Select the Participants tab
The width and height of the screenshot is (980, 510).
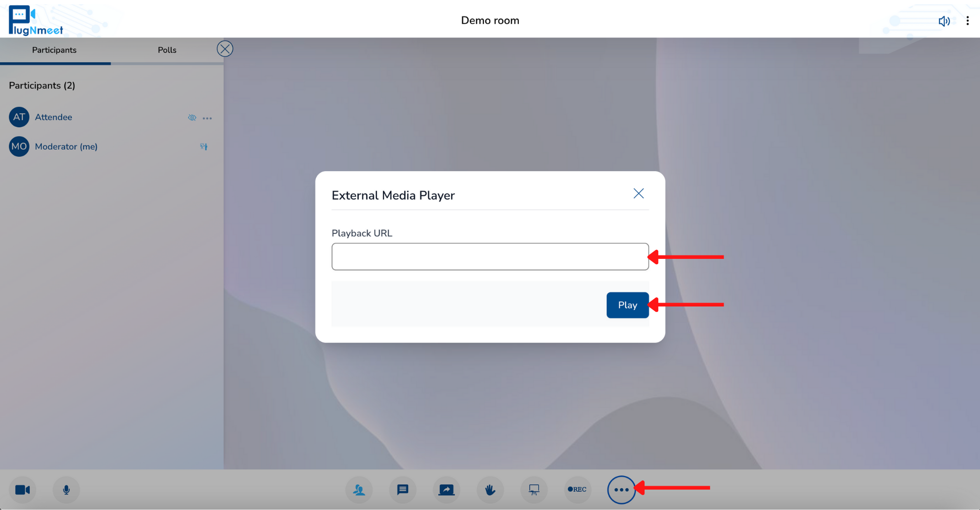coord(54,50)
